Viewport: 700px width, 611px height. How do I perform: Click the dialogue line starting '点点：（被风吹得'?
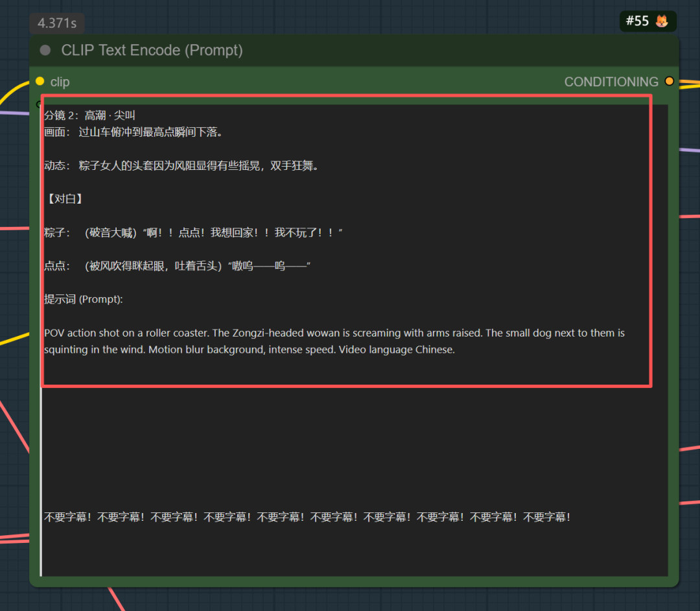click(x=177, y=266)
